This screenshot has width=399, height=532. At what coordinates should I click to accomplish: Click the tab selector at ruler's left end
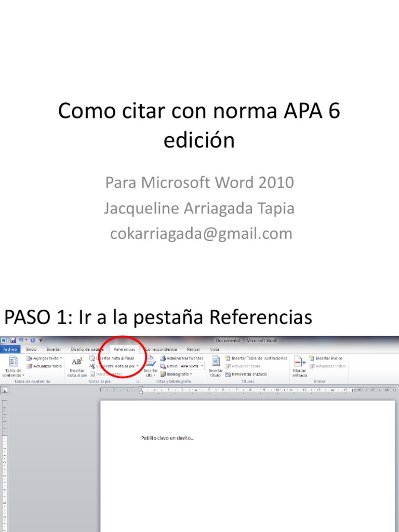[x=5, y=390]
